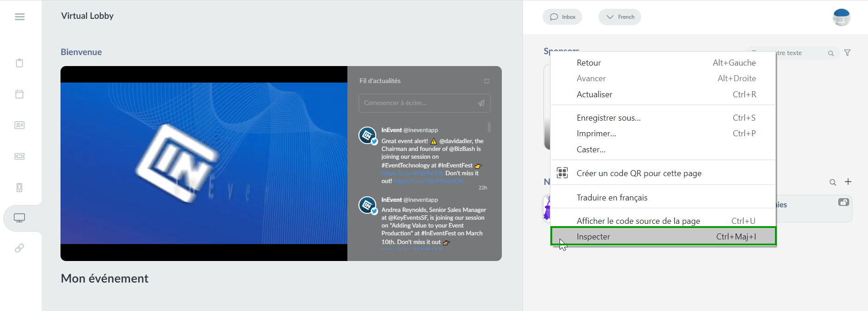
Task: Choose Actualiser in context menu
Action: tap(663, 94)
